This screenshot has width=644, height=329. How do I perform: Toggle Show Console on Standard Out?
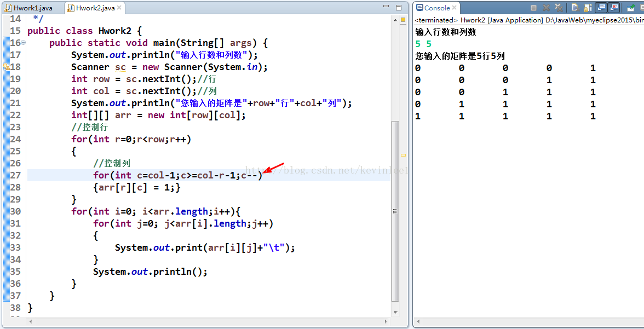pos(601,8)
